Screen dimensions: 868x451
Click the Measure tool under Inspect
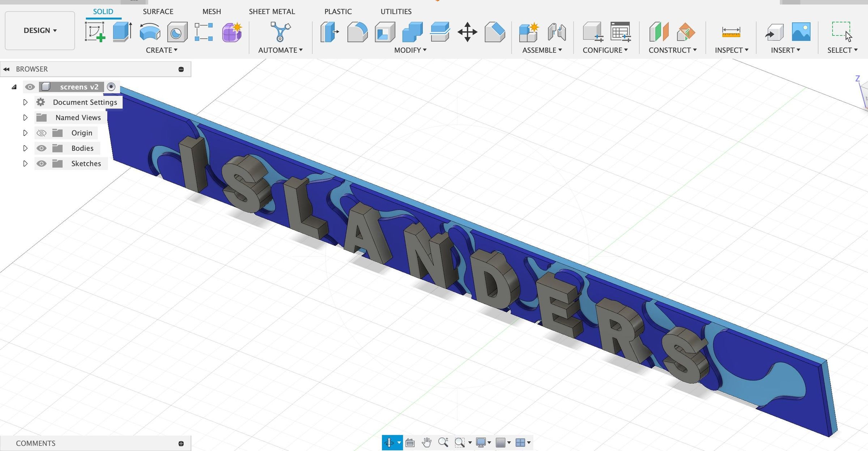(731, 33)
